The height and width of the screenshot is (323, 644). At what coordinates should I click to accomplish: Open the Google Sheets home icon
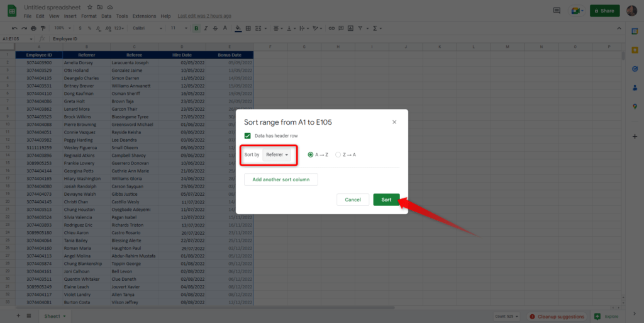pos(12,11)
